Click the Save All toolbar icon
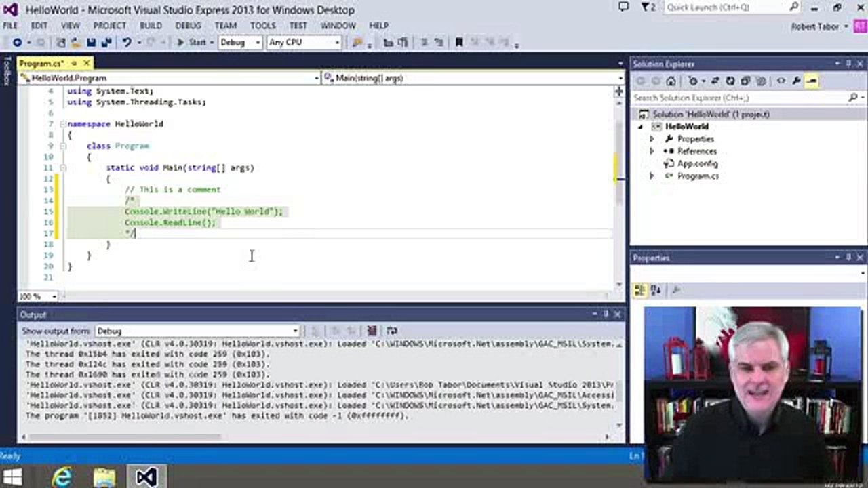868x488 pixels. click(x=106, y=43)
